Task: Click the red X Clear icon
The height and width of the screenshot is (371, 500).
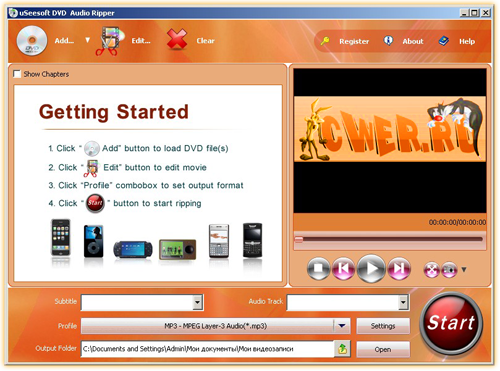Action: [177, 40]
